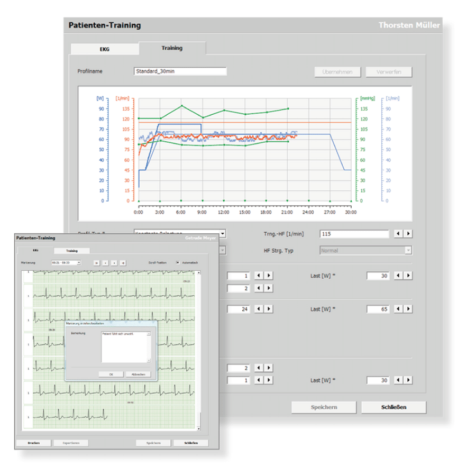Click right arrow of the upper section's 1 field

[269, 276]
